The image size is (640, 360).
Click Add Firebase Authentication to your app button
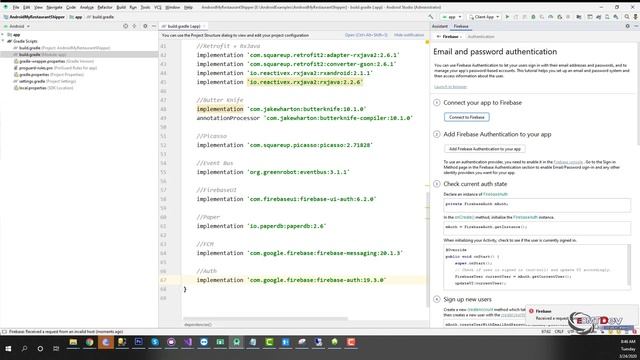coord(484,149)
